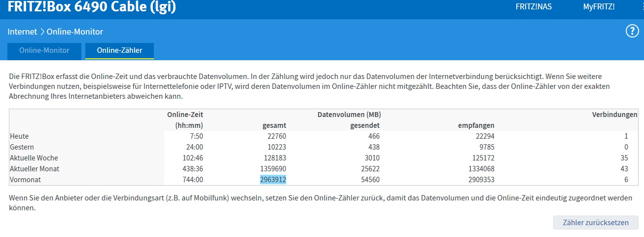This screenshot has height=237, width=644.
Task: Click the Aktueller Monat row label
Action: (35, 169)
